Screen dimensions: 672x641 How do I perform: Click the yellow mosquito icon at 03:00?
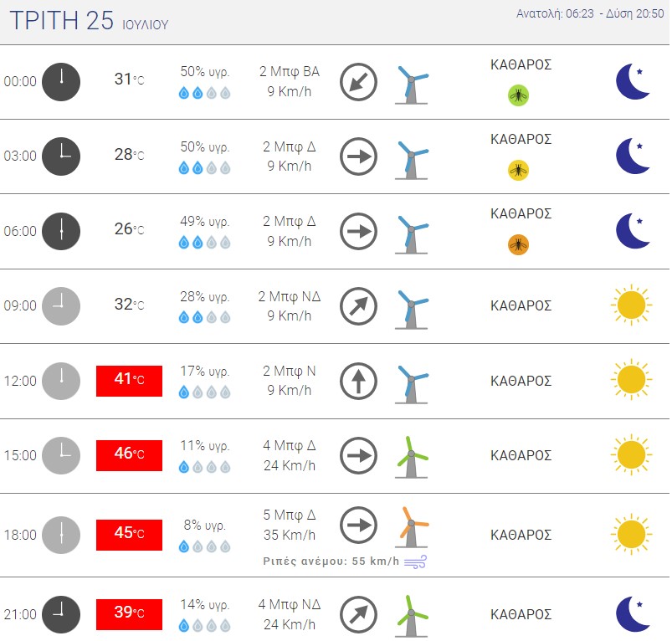(x=518, y=170)
